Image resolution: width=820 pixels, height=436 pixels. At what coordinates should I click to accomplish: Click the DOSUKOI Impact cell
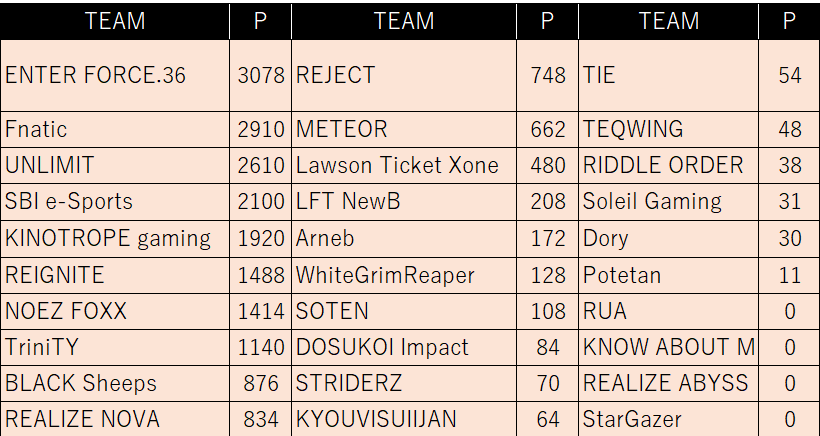[382, 347]
